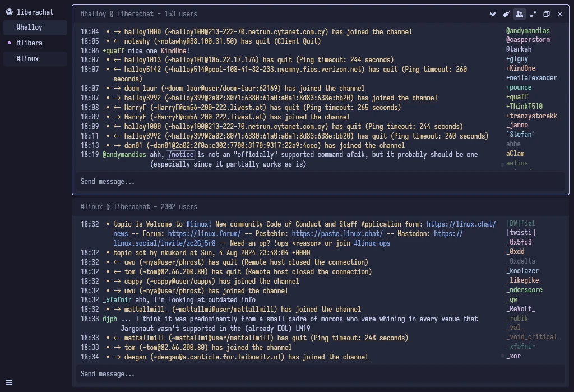This screenshot has width=574, height=392.
Task: Click djph nick on the 18:33 message
Action: point(110,319)
